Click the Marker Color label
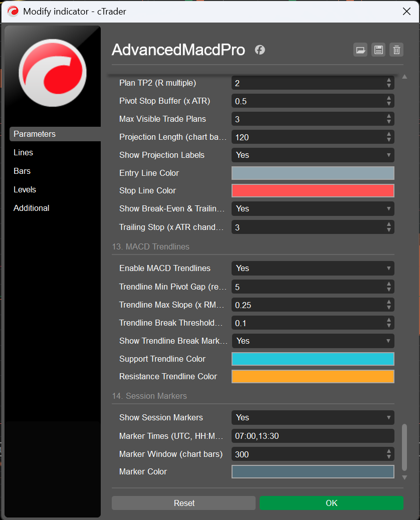The height and width of the screenshot is (520, 420). click(143, 471)
